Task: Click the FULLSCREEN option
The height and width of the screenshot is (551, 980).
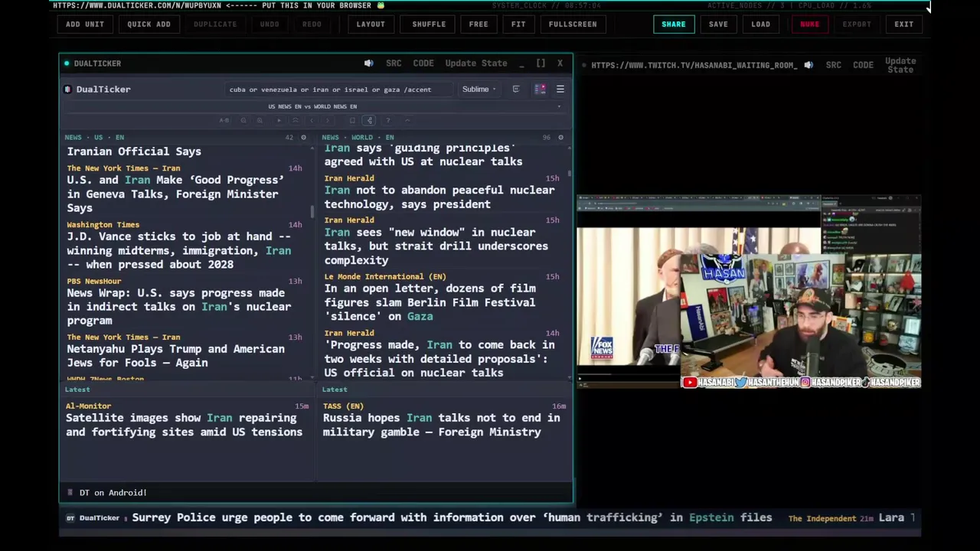Action: pyautogui.click(x=573, y=24)
